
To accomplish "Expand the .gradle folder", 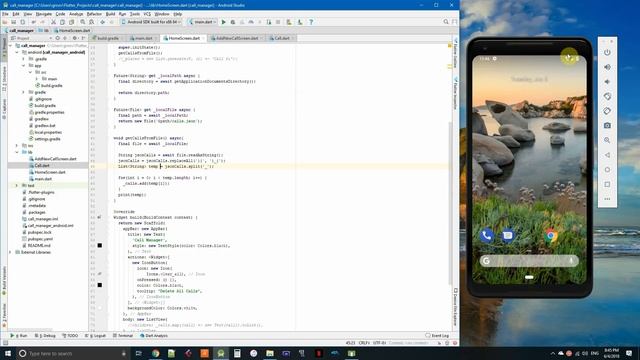I will tap(24, 59).
